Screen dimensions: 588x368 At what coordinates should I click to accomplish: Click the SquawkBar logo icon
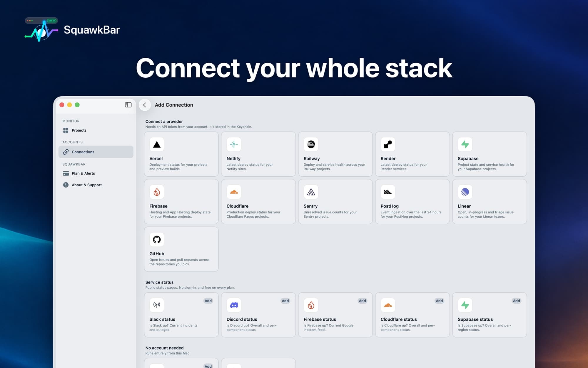point(41,29)
